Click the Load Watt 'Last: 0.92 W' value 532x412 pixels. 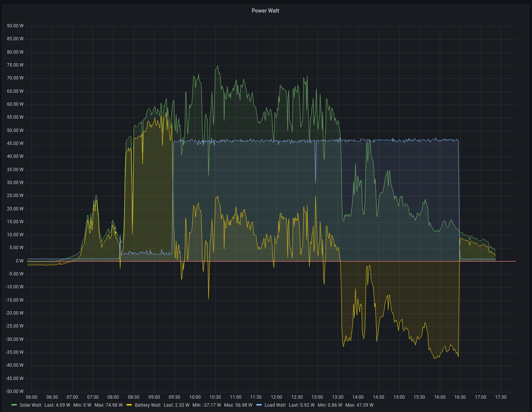click(302, 405)
